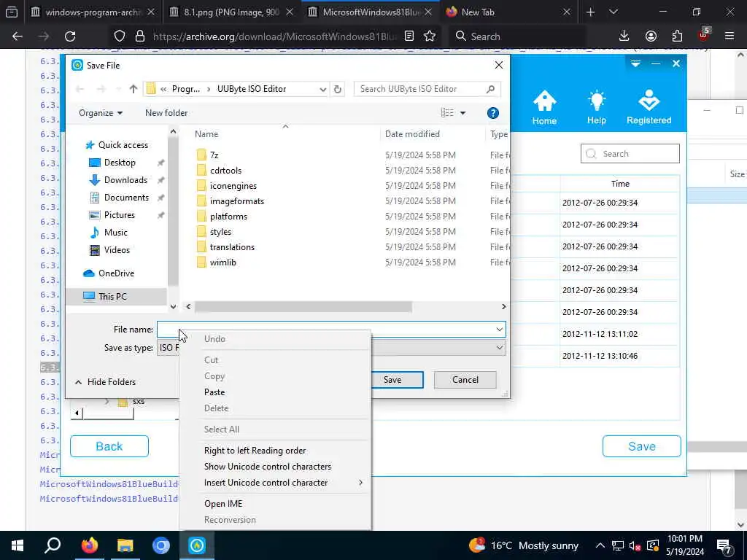747x560 pixels.
Task: Open Firefox account icon
Action: point(651,36)
